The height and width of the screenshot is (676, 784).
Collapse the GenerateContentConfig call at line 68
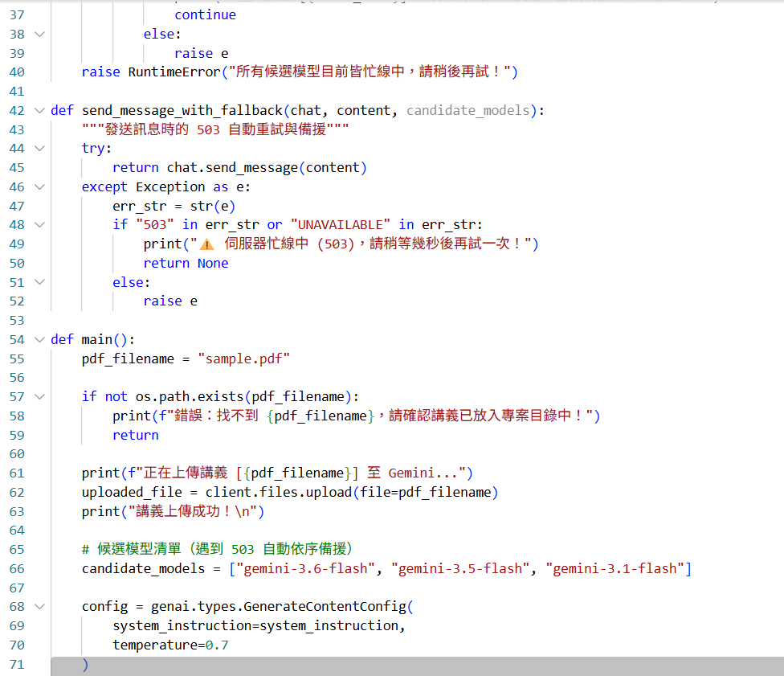click(x=39, y=606)
